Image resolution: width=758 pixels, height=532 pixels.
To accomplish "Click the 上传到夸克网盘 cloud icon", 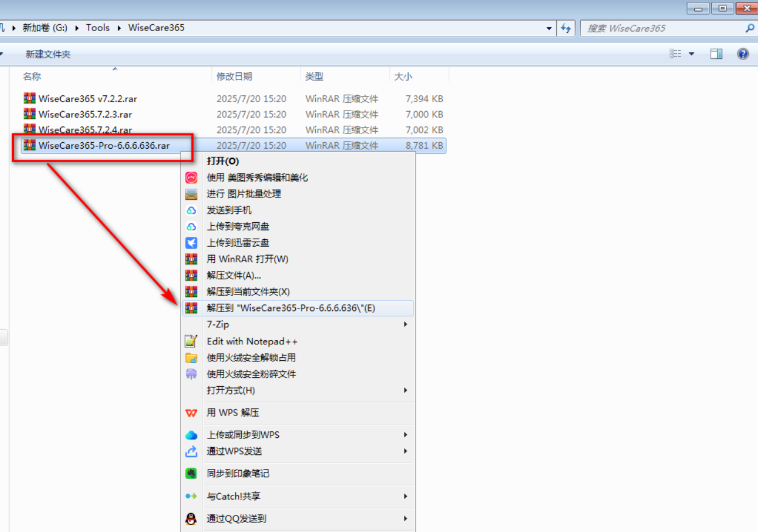I will coord(191,227).
